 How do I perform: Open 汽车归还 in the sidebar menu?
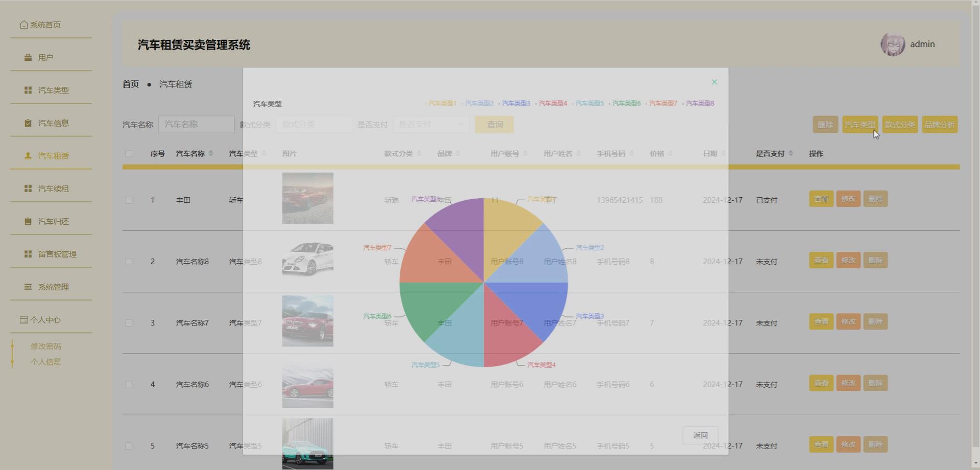51,221
